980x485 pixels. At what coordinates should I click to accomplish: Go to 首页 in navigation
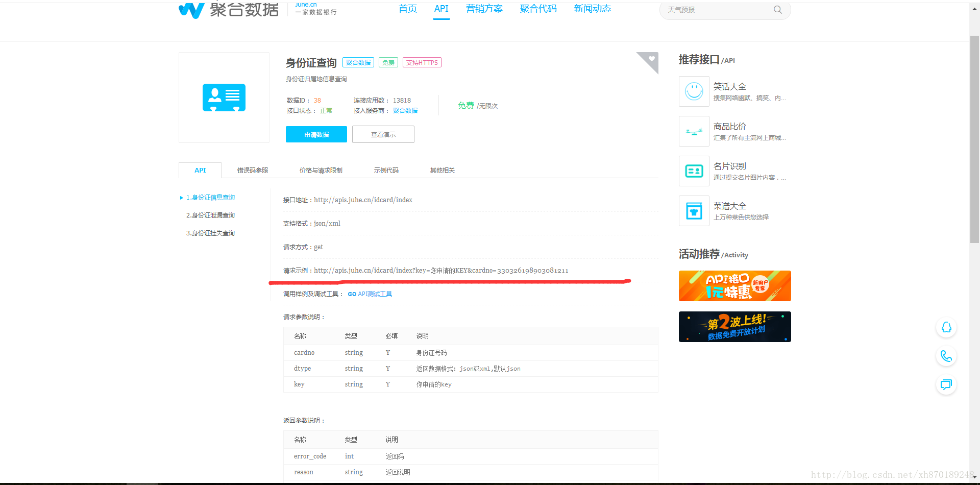click(x=408, y=9)
